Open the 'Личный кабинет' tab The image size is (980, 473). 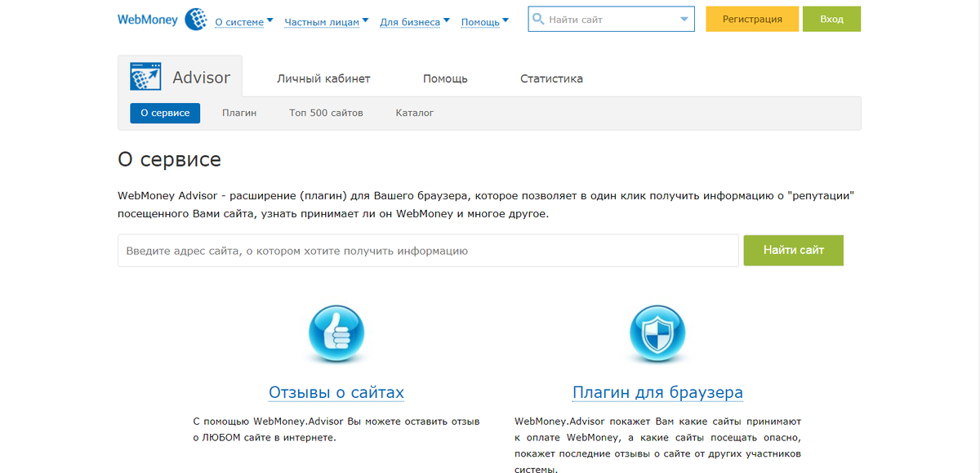[x=323, y=78]
